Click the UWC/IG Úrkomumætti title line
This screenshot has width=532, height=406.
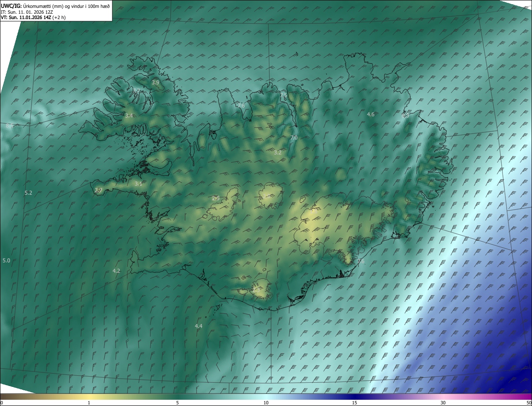55,6
